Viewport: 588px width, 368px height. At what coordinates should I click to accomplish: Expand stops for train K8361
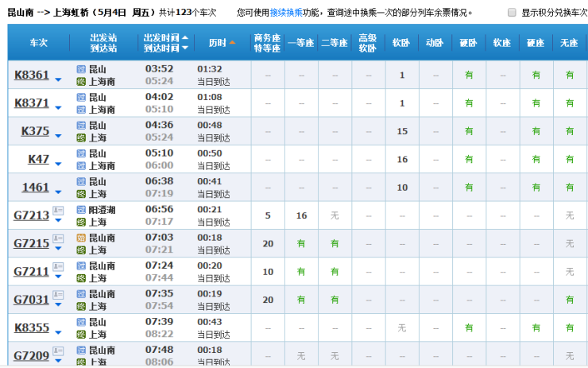tap(58, 80)
